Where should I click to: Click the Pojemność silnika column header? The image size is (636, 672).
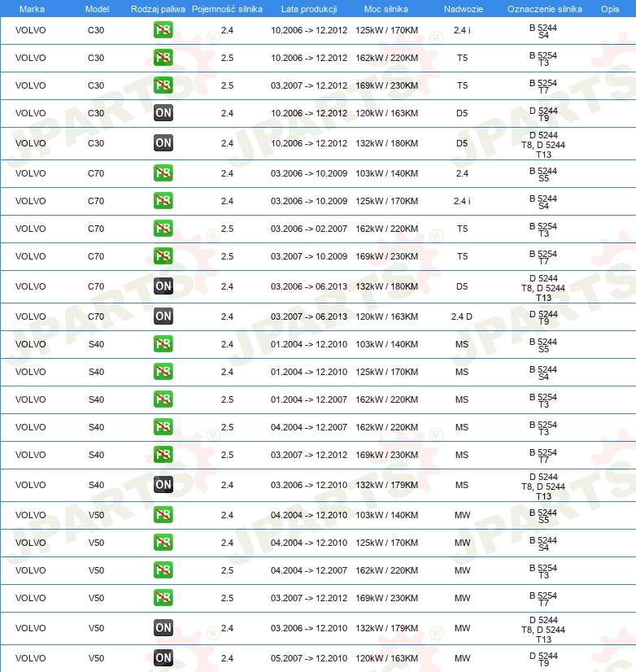click(227, 9)
